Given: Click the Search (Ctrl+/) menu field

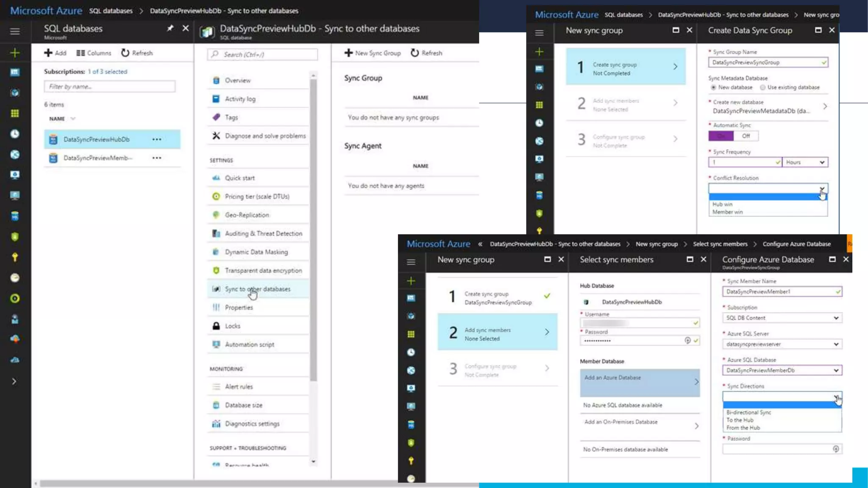Looking at the screenshot, I should point(262,55).
